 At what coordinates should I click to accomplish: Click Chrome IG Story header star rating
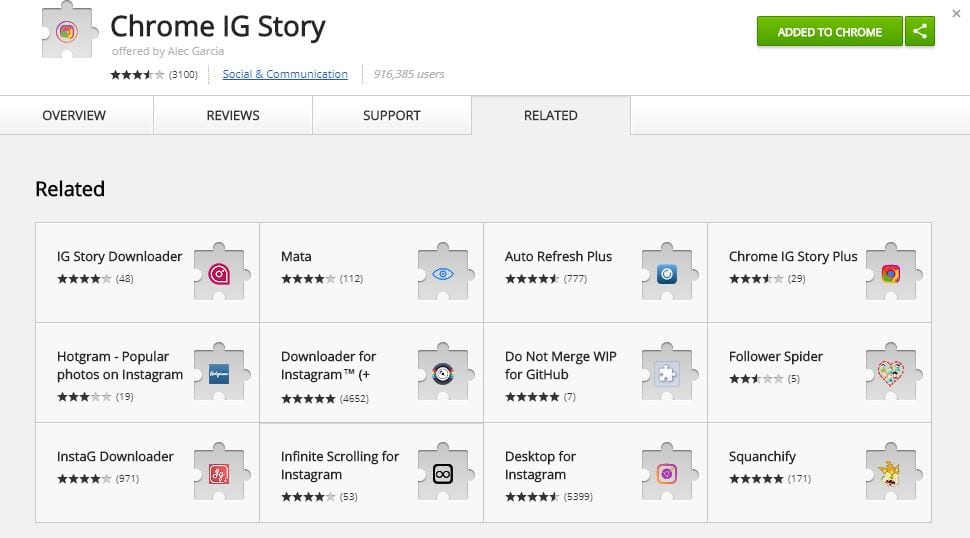pyautogui.click(x=137, y=75)
